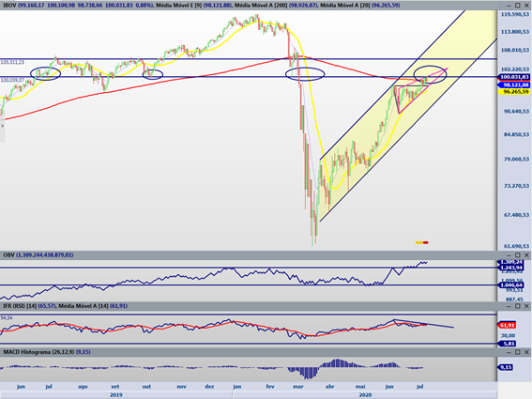The width and height of the screenshot is (532, 399).
Task: Select the MACD Histograma (26,12,9) title
Action: (x=38, y=352)
